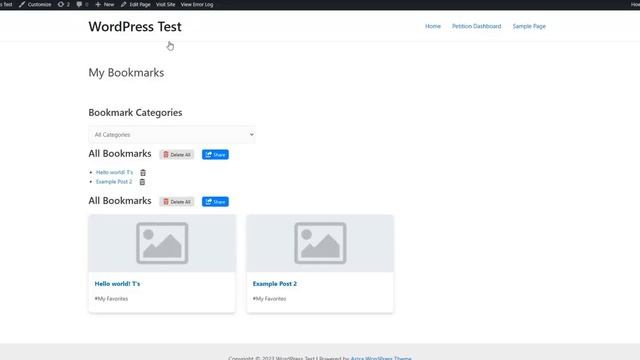Viewport: 640px width, 360px height.
Task: Click the My Bookmarks page heading
Action: pos(126,73)
